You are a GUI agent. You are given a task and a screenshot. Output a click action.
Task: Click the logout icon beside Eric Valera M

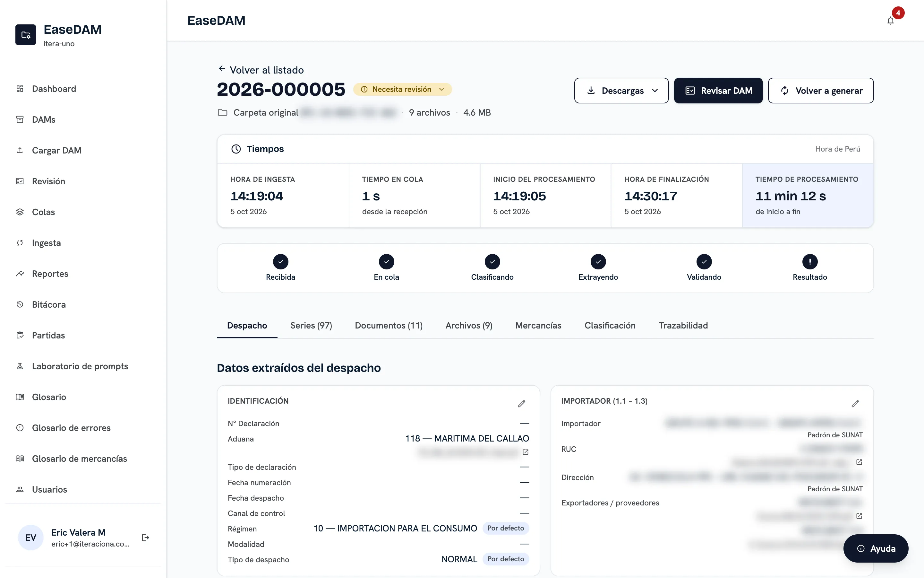(145, 538)
